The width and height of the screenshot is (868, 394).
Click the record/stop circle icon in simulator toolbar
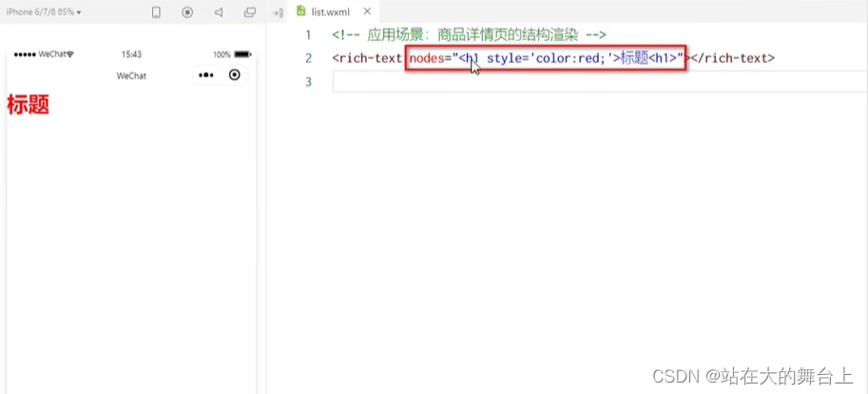(x=187, y=12)
